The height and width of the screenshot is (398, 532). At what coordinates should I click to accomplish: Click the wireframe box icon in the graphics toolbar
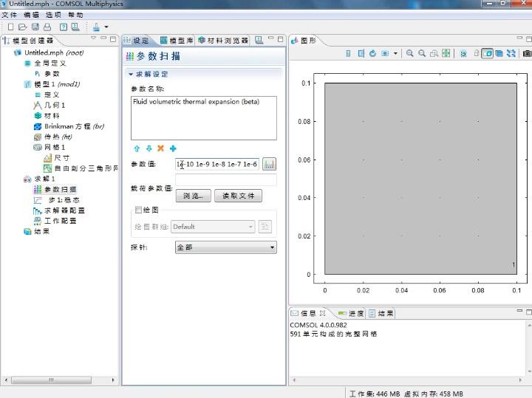477,53
